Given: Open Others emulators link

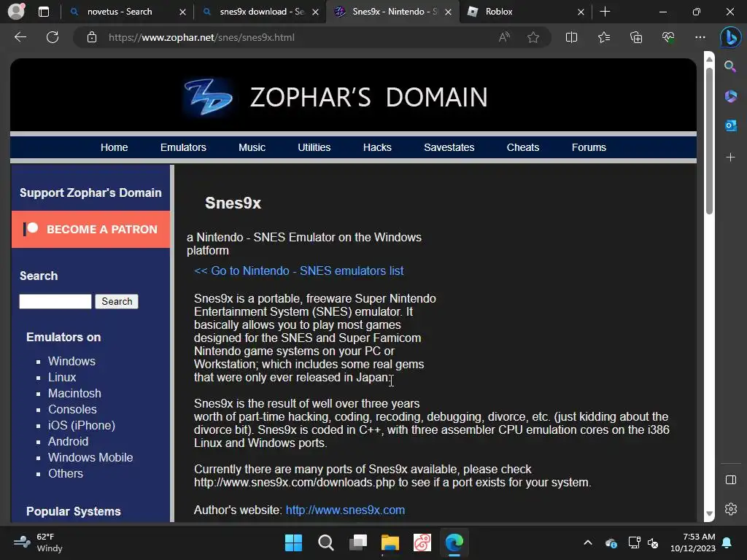Looking at the screenshot, I should pyautogui.click(x=65, y=474).
